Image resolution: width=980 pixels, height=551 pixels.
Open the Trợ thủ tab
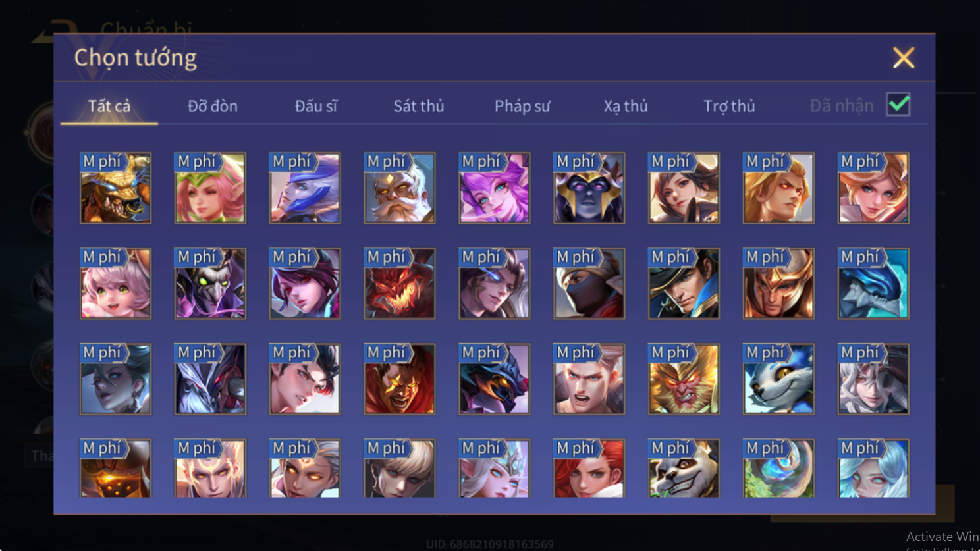729,106
